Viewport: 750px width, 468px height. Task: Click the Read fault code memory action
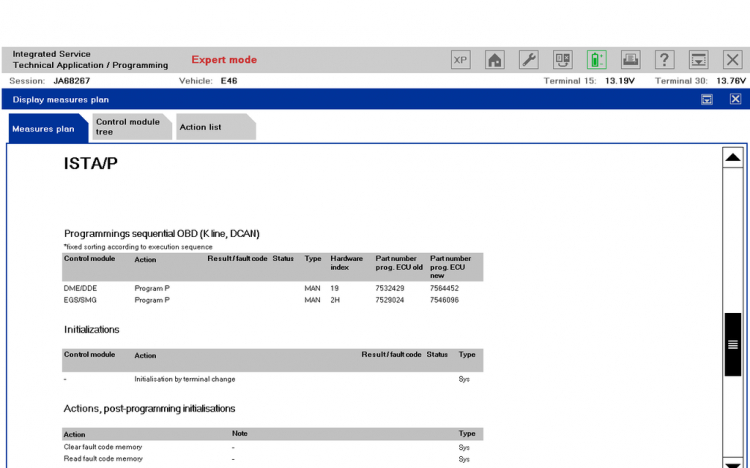click(x=103, y=458)
